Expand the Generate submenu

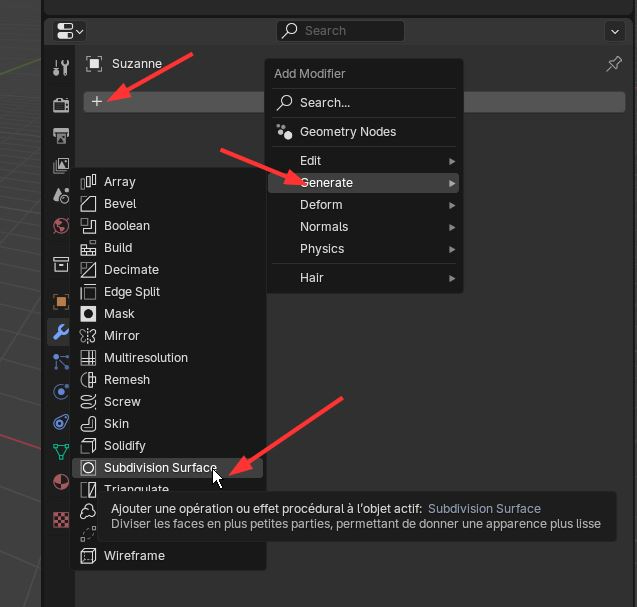(x=364, y=183)
